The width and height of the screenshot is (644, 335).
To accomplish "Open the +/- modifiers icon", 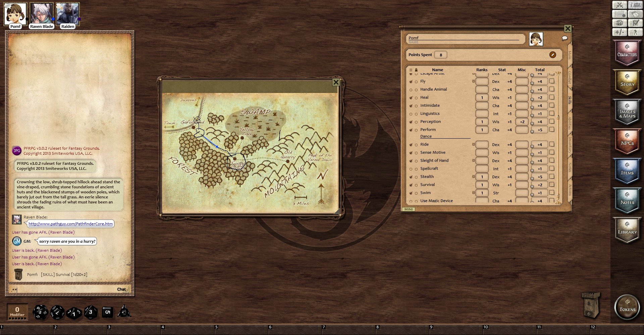I will [x=620, y=32].
